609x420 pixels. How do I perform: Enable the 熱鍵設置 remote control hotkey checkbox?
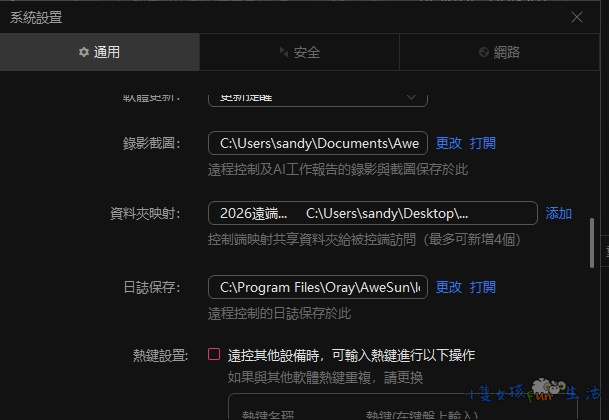click(214, 355)
